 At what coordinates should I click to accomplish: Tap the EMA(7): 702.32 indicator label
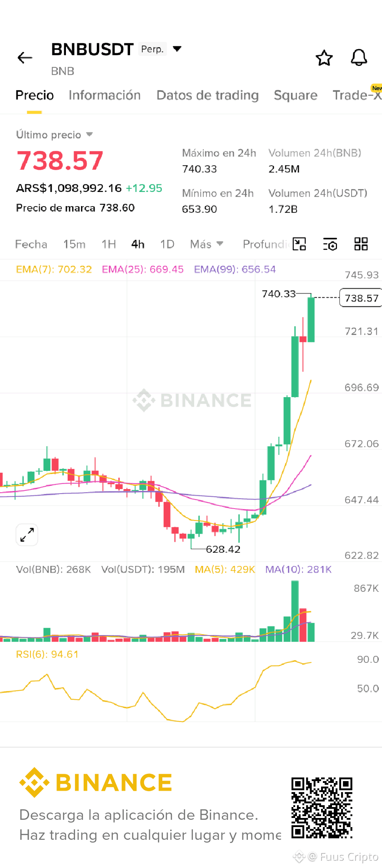point(54,269)
